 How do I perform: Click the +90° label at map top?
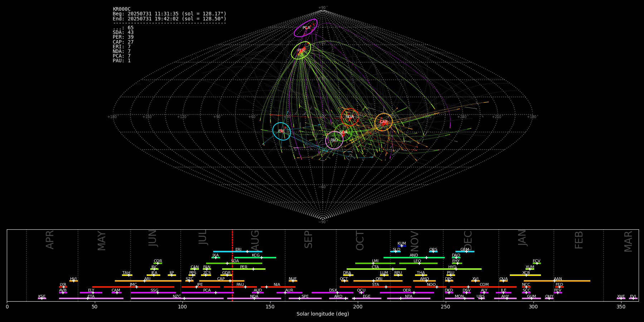click(323, 8)
